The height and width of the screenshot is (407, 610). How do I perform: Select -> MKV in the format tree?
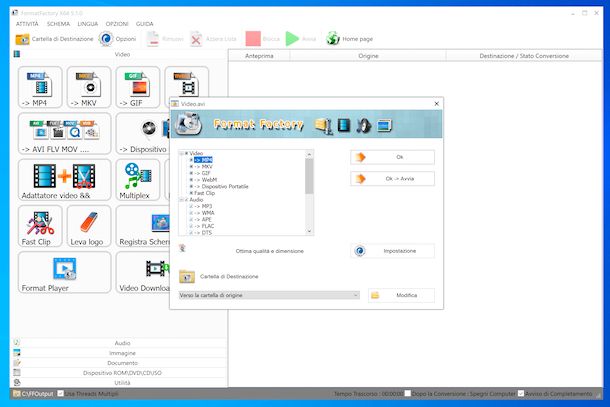203,167
